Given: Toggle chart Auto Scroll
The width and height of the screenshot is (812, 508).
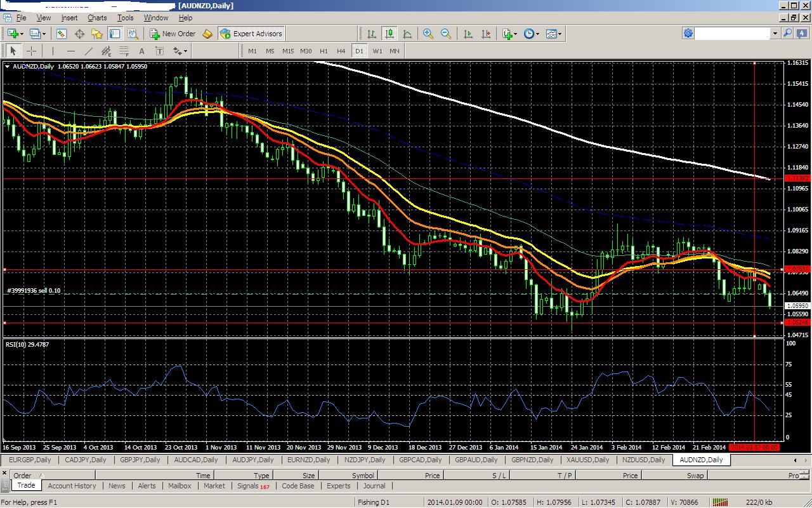Looking at the screenshot, I should pos(468,34).
